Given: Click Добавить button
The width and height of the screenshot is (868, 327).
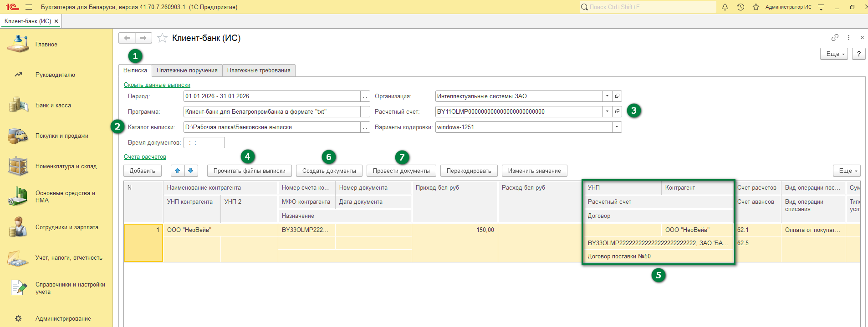Looking at the screenshot, I should pyautogui.click(x=143, y=171).
